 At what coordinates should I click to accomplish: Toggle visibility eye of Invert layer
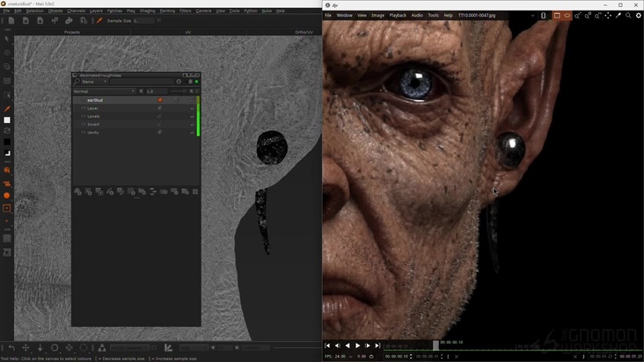pyautogui.click(x=84, y=124)
